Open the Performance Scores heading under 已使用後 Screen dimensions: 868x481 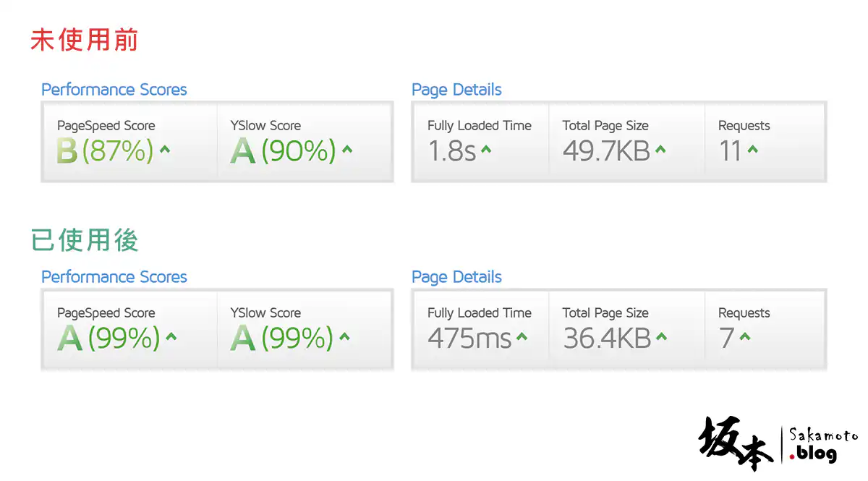114,277
